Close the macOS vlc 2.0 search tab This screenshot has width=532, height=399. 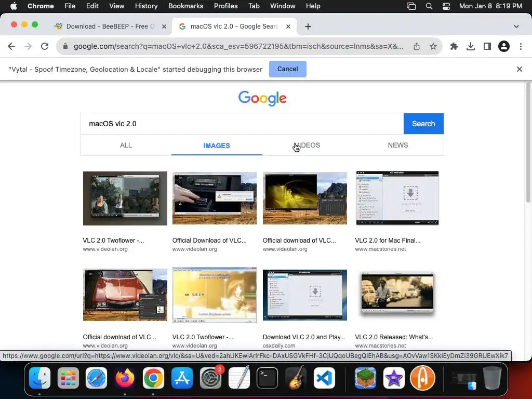[x=288, y=26]
